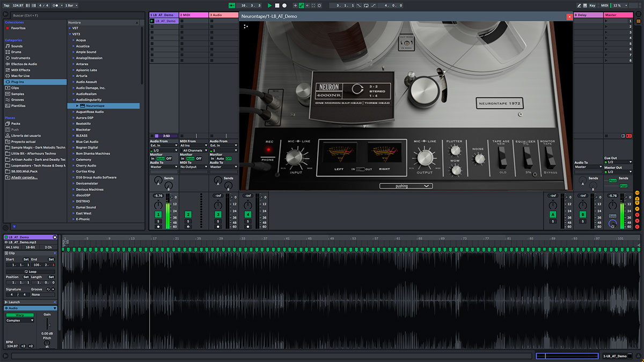
Task: Open the Clips category
Action: click(16, 88)
